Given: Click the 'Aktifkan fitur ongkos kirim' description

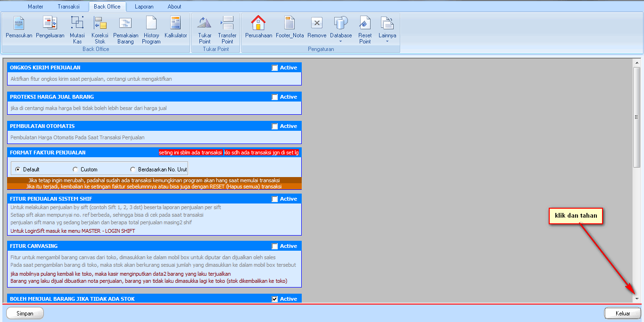Looking at the screenshot, I should (x=91, y=79).
